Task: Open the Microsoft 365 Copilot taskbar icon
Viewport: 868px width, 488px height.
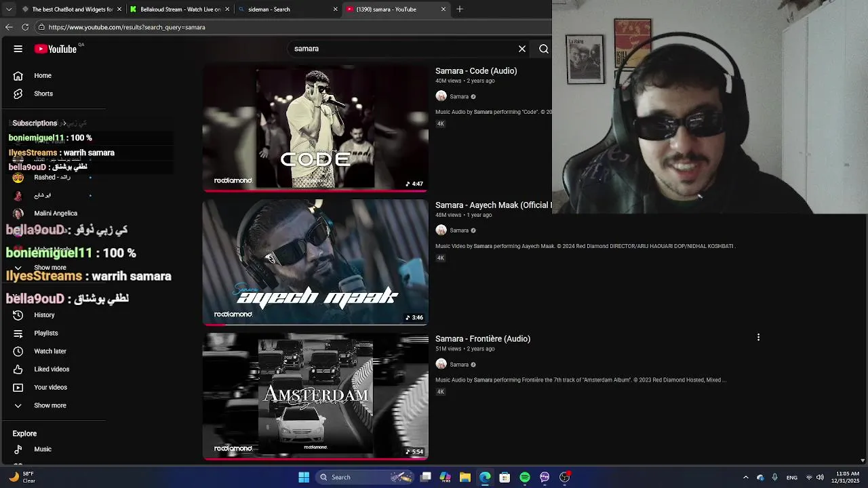Action: [445, 477]
